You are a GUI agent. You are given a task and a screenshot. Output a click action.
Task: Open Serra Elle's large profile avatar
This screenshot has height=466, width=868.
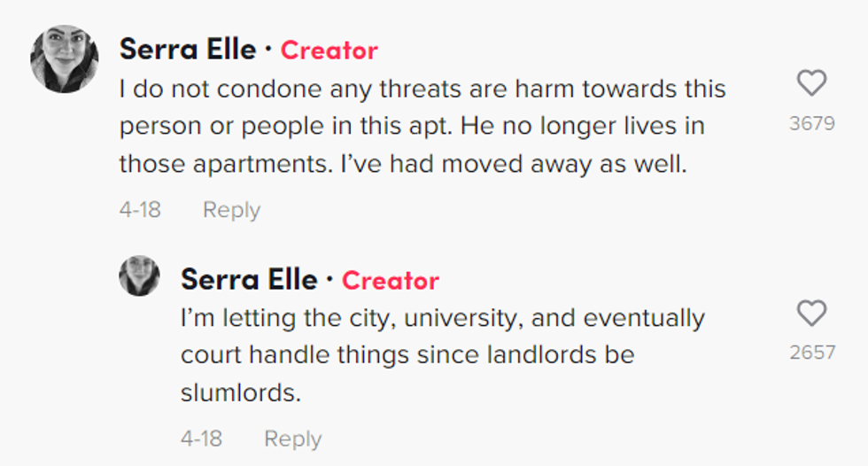(64, 58)
